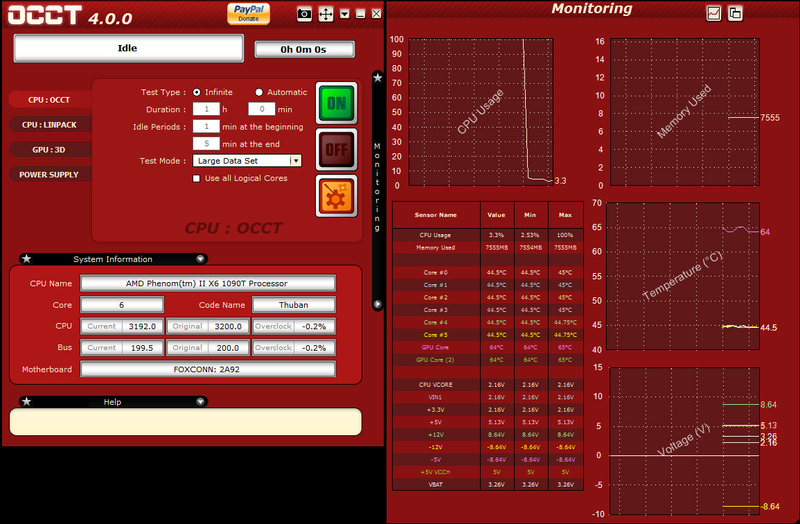Image resolution: width=800 pixels, height=524 pixels.
Task: Start the test with the green ON button
Action: [336, 103]
